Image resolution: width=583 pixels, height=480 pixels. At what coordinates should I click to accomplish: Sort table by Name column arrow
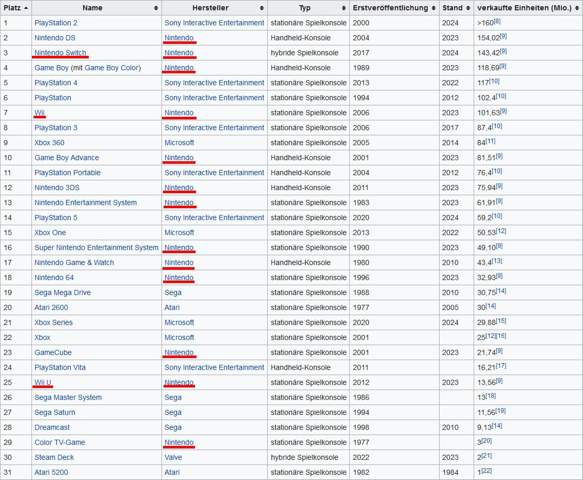coord(156,8)
